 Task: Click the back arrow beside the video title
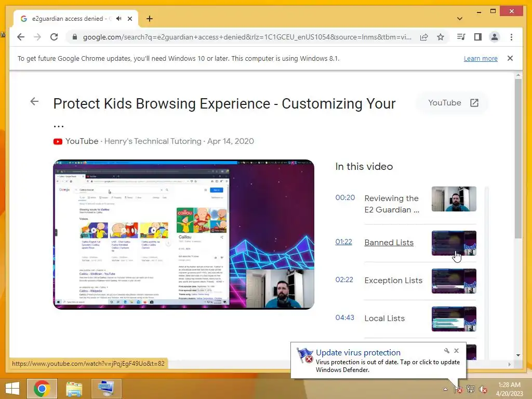click(x=34, y=101)
